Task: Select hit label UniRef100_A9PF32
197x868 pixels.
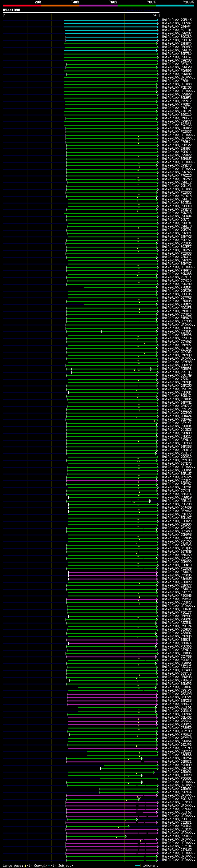Action: pos(177,40)
